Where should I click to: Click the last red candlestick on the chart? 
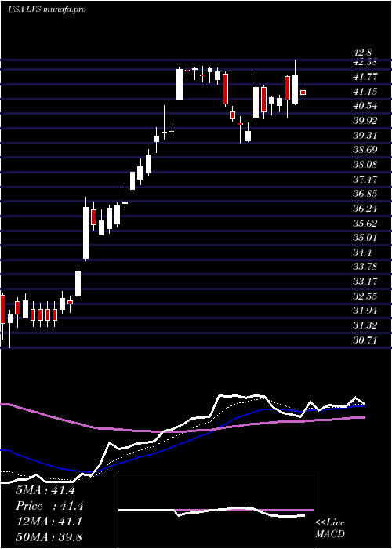303,93
